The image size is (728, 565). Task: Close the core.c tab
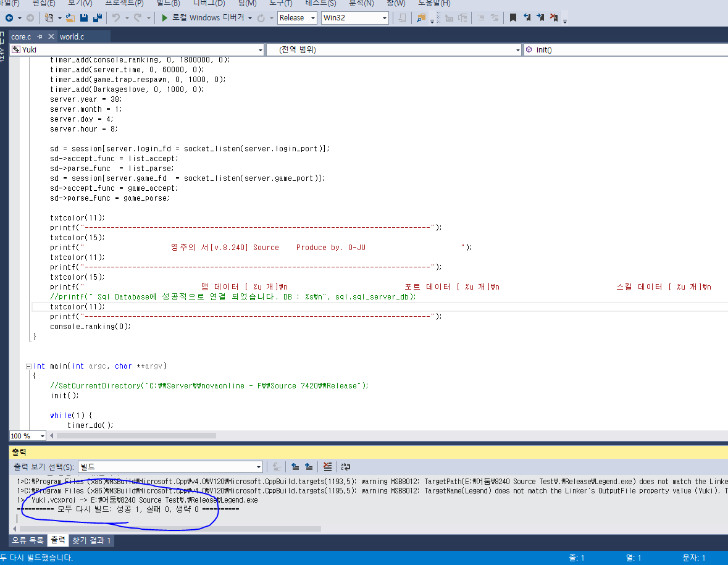51,36
